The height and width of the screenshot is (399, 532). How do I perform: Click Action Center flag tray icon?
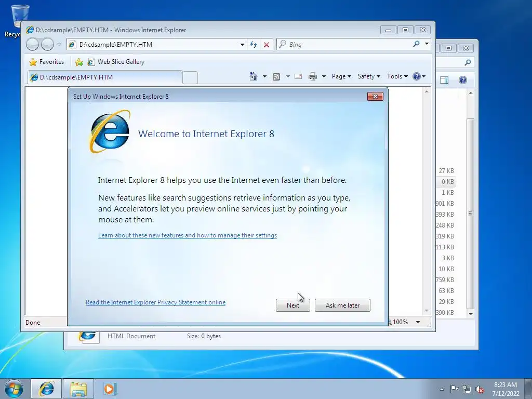(454, 389)
